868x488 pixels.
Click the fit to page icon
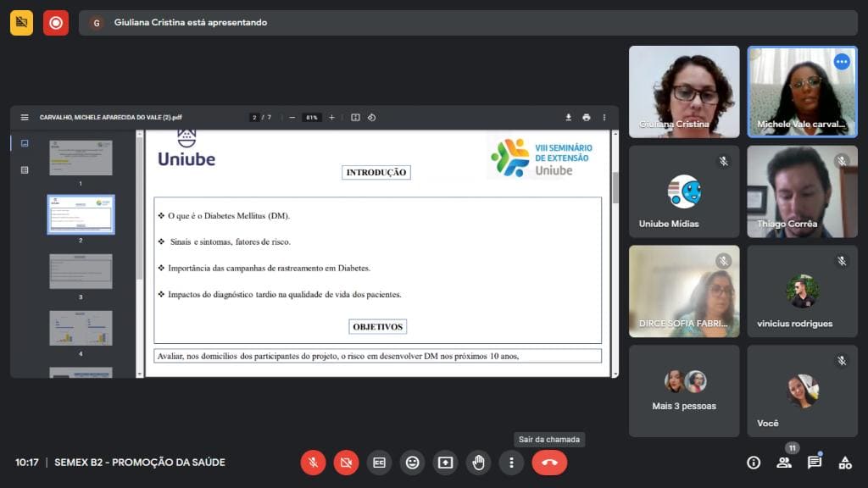tap(355, 117)
